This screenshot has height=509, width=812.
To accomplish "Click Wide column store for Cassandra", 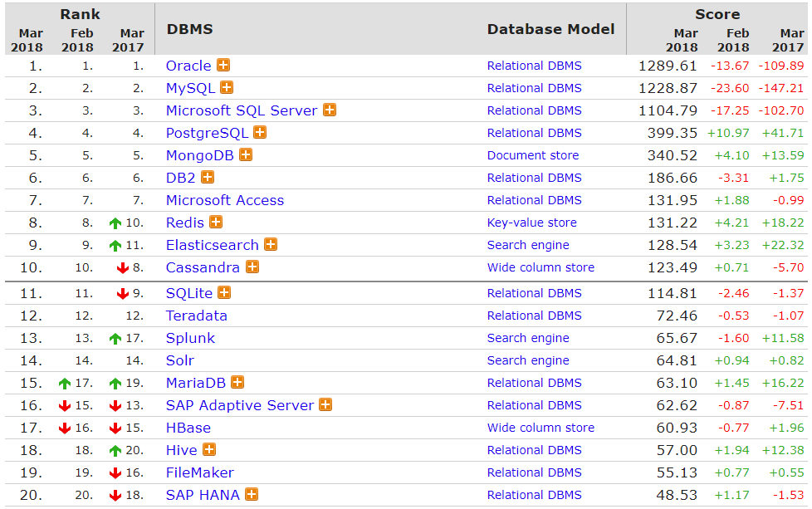I will tap(541, 267).
